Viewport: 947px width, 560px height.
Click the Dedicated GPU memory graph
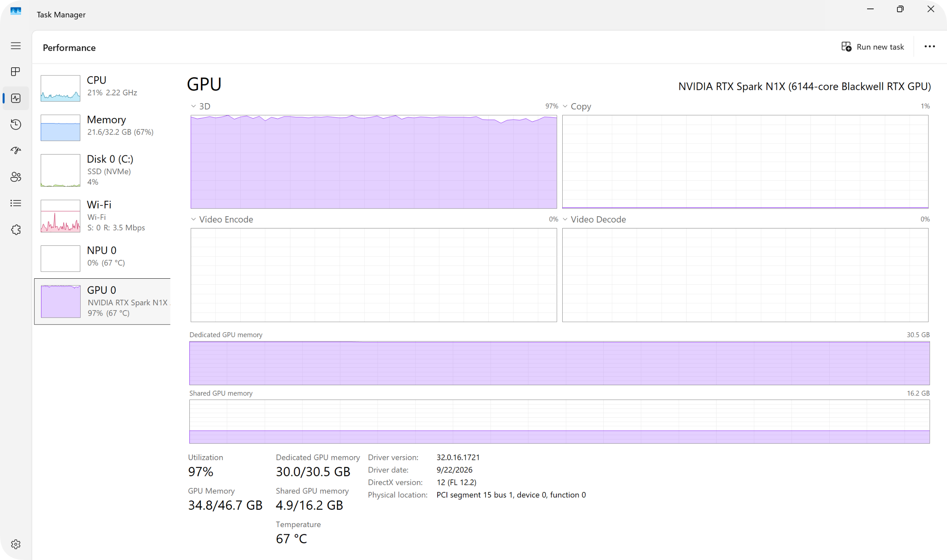coord(559,363)
